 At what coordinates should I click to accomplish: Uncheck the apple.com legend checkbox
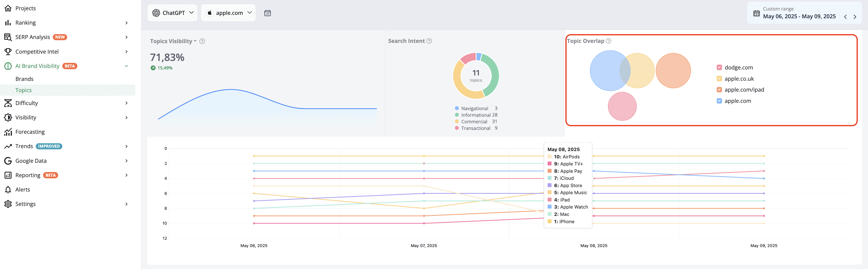[x=719, y=101]
